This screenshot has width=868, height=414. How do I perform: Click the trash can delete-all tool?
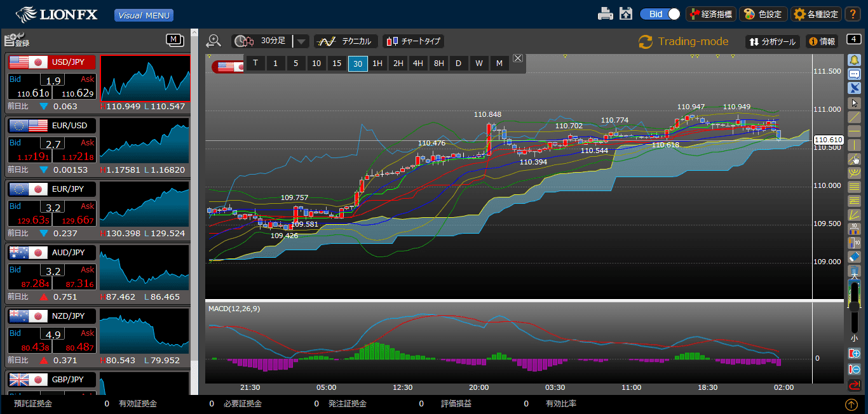(x=854, y=271)
